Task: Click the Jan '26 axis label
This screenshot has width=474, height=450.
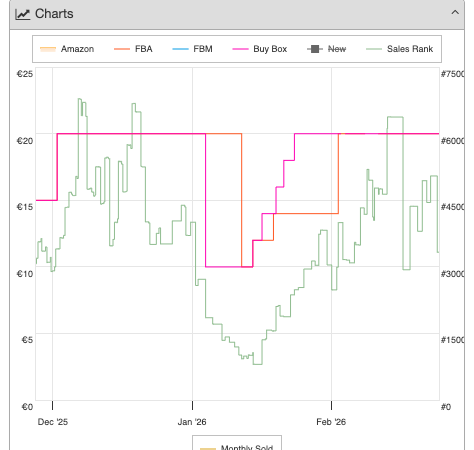Action: coord(192,422)
